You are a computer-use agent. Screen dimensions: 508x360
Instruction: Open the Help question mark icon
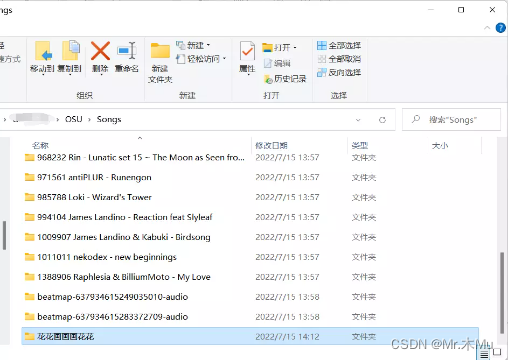tap(500, 28)
